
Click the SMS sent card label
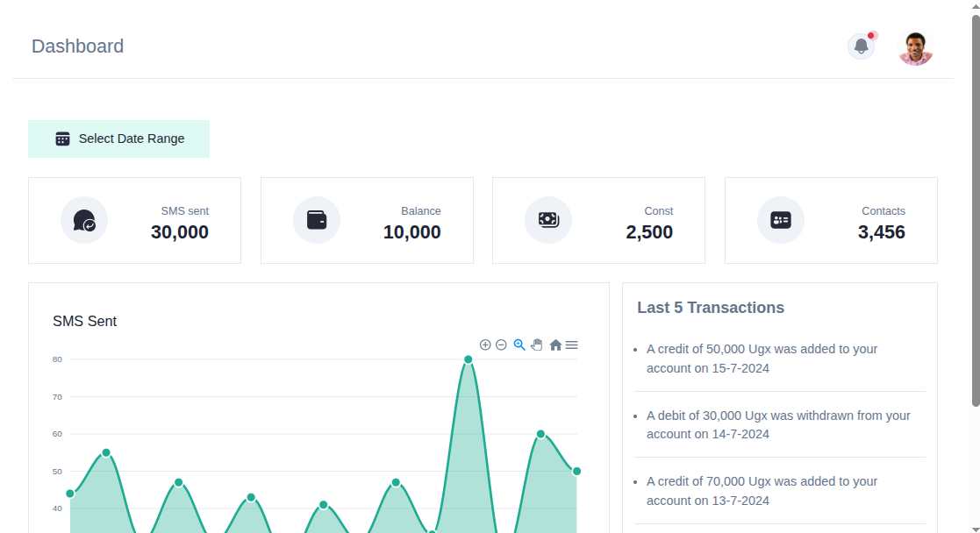click(185, 211)
